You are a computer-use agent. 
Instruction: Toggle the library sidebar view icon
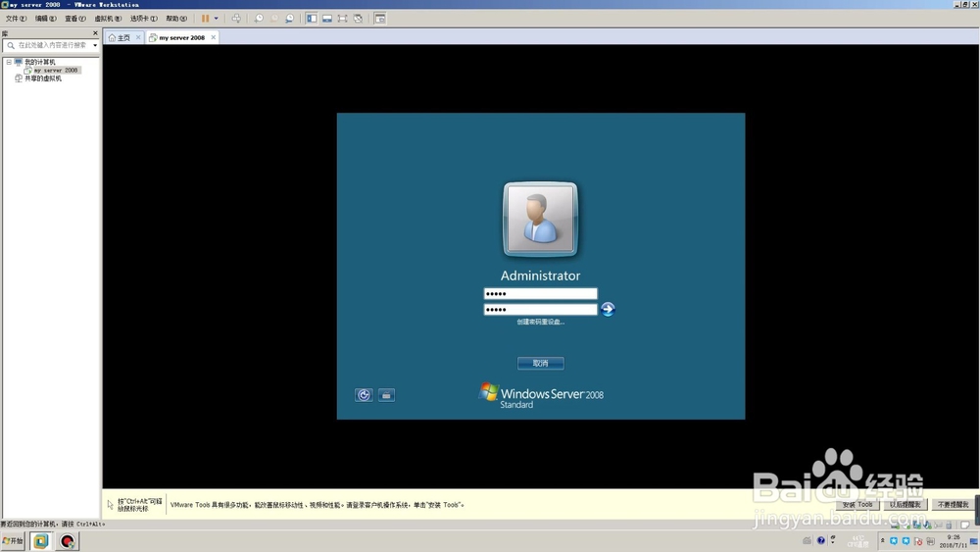coord(312,18)
